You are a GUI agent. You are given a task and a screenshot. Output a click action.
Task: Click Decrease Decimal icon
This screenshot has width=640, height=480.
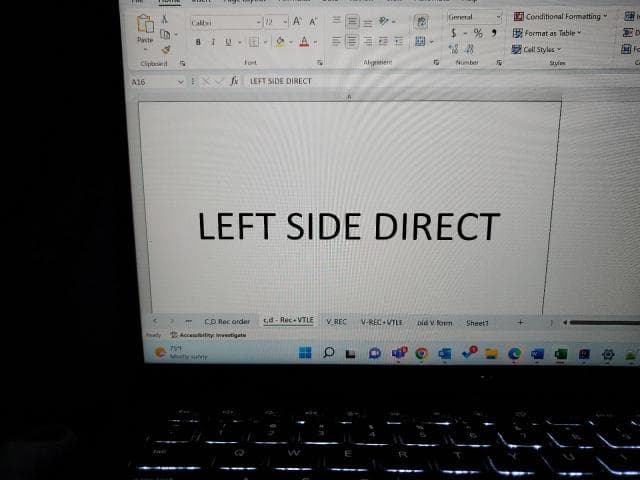[x=469, y=49]
